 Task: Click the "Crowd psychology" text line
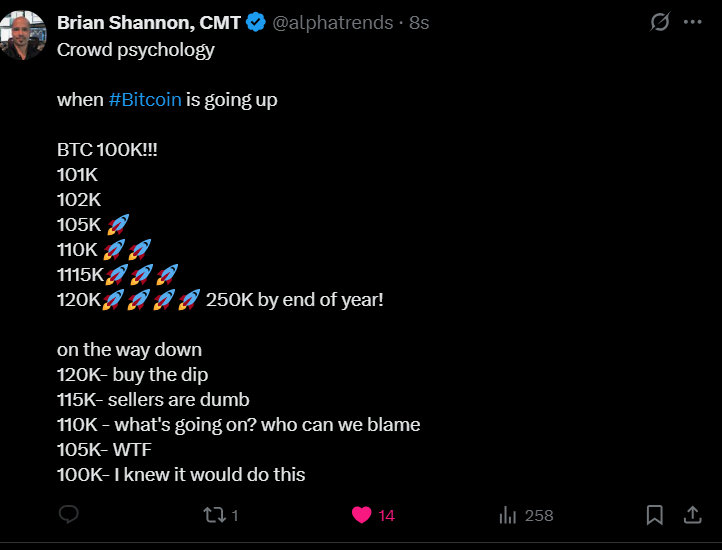click(x=136, y=50)
